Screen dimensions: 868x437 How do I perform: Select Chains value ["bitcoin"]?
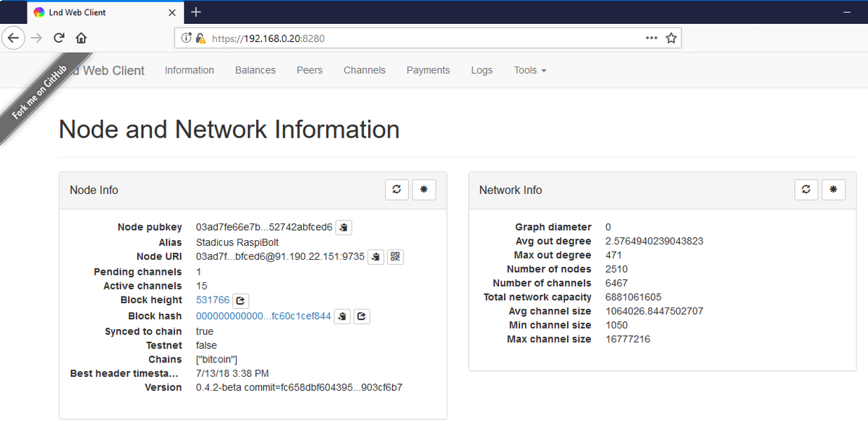click(217, 360)
